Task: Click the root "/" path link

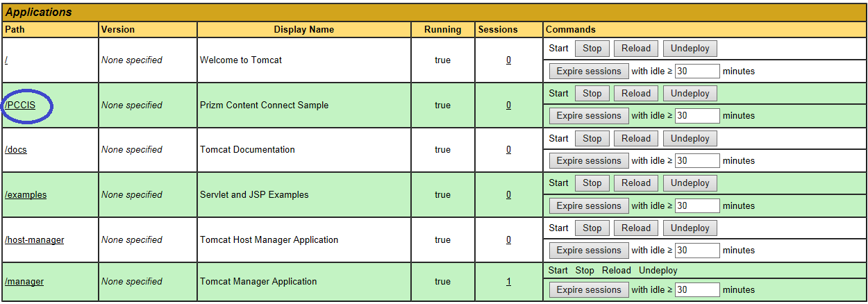Action: point(6,60)
